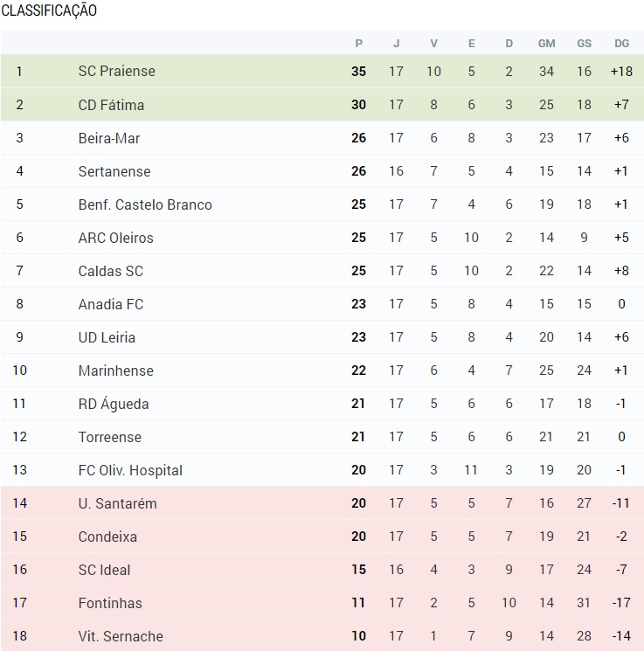Screen dimensions: 644x651
Task: Click the Sertanense team name
Action: point(114,171)
